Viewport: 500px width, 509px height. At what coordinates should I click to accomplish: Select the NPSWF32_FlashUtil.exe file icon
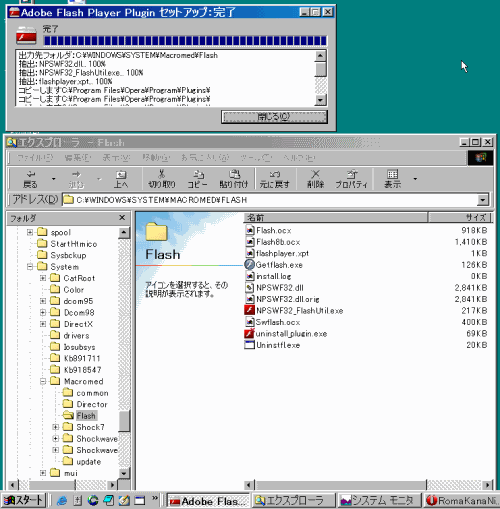[250, 310]
